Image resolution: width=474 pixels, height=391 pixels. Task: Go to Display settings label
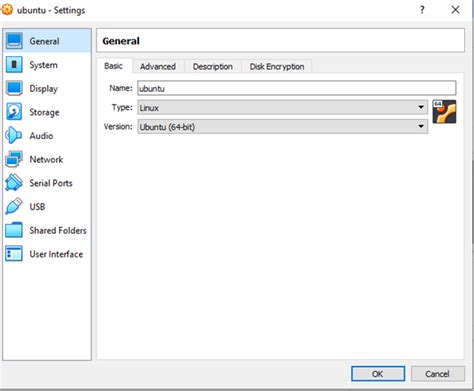(44, 89)
